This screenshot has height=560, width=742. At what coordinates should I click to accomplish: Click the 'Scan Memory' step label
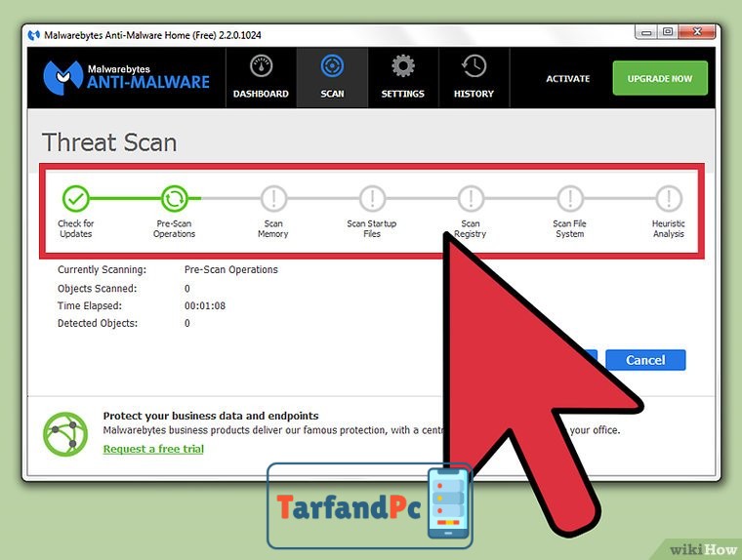273,228
